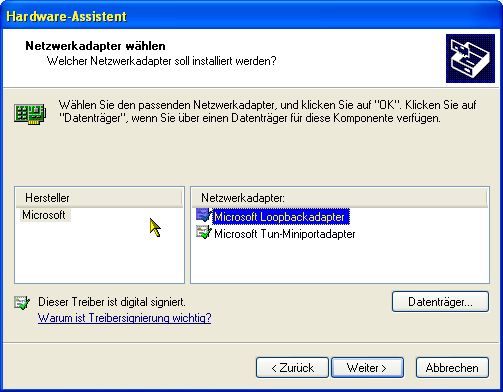This screenshot has height=392, width=503.
Task: Click the Dieser Treiber ist digital signiert text
Action: (x=112, y=302)
